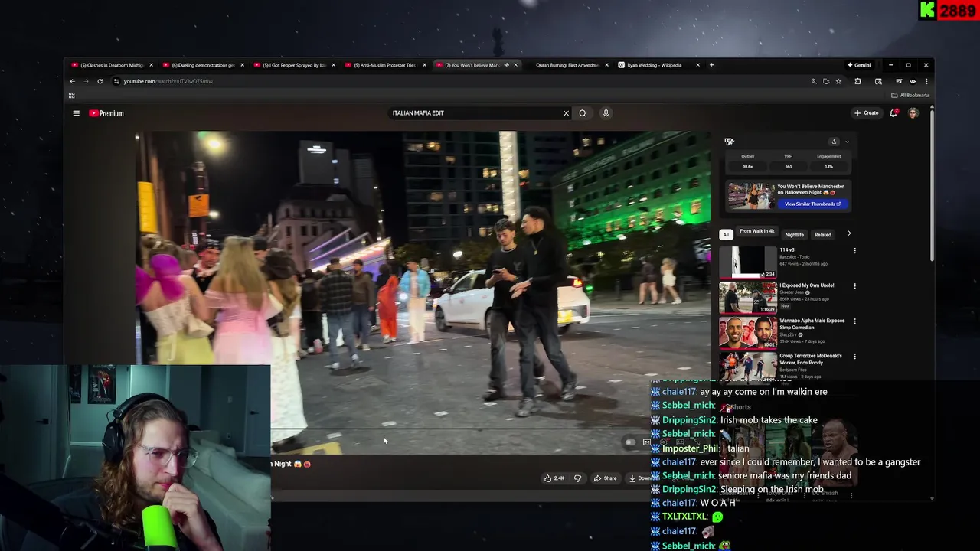Click the Engagement 1.1% stat
Screen dimensions: 980x551
(x=829, y=161)
